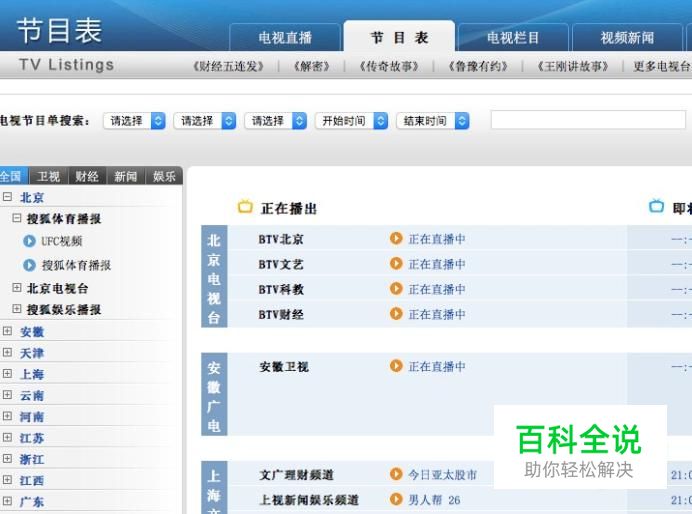Open 文广理财频道 channel name
The image size is (692, 514).
click(297, 475)
